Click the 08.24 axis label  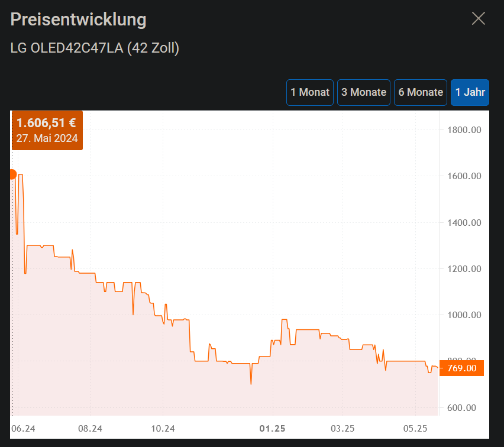point(89,429)
